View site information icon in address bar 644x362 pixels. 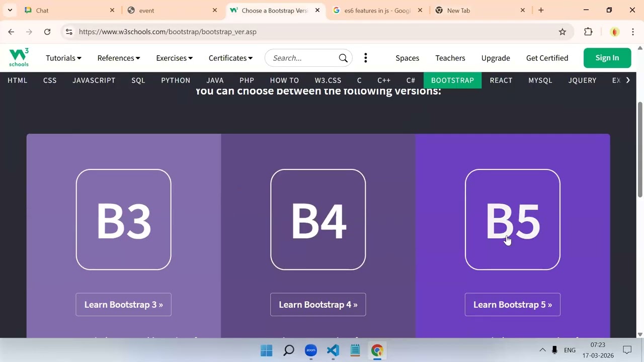coord(69,32)
